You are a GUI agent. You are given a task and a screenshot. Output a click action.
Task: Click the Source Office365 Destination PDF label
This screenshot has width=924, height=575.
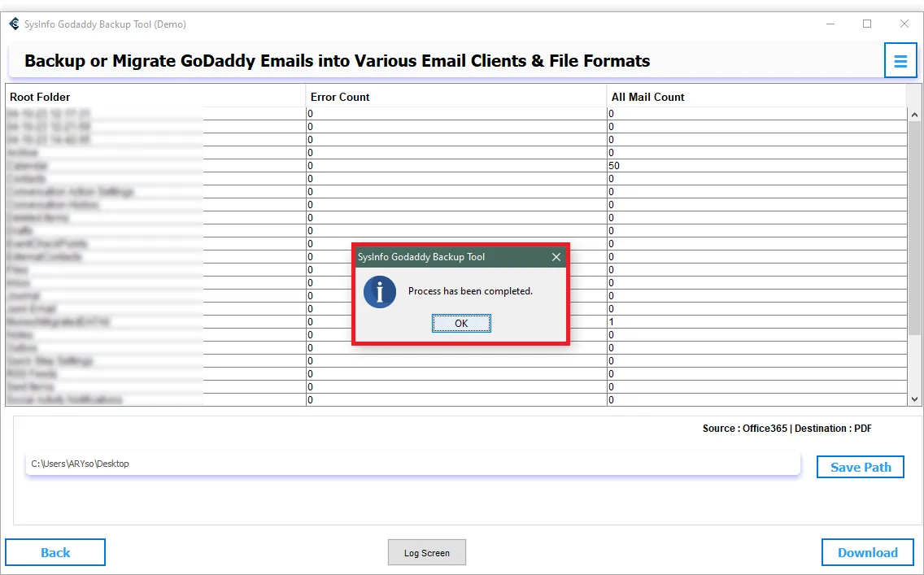(787, 429)
